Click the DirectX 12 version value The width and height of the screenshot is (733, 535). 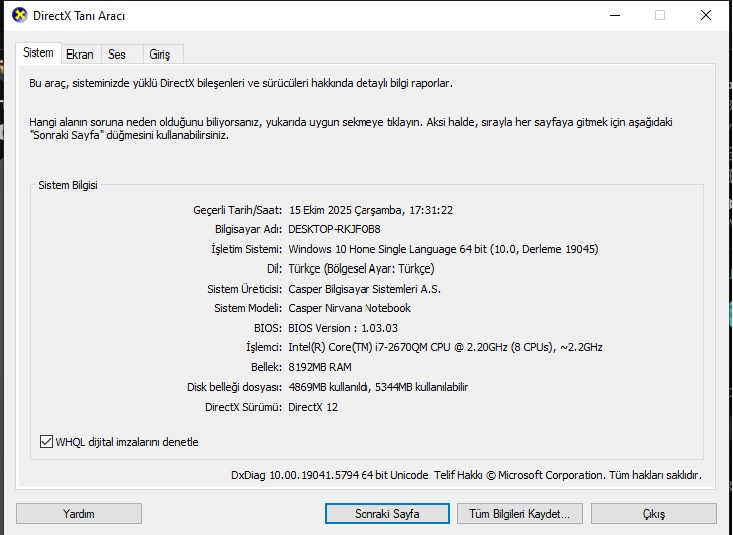click(313, 407)
